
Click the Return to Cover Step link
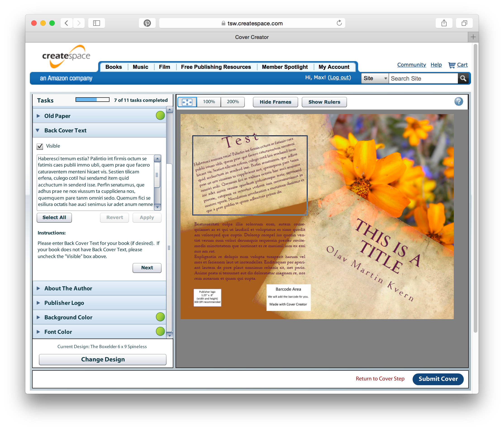[x=380, y=379]
